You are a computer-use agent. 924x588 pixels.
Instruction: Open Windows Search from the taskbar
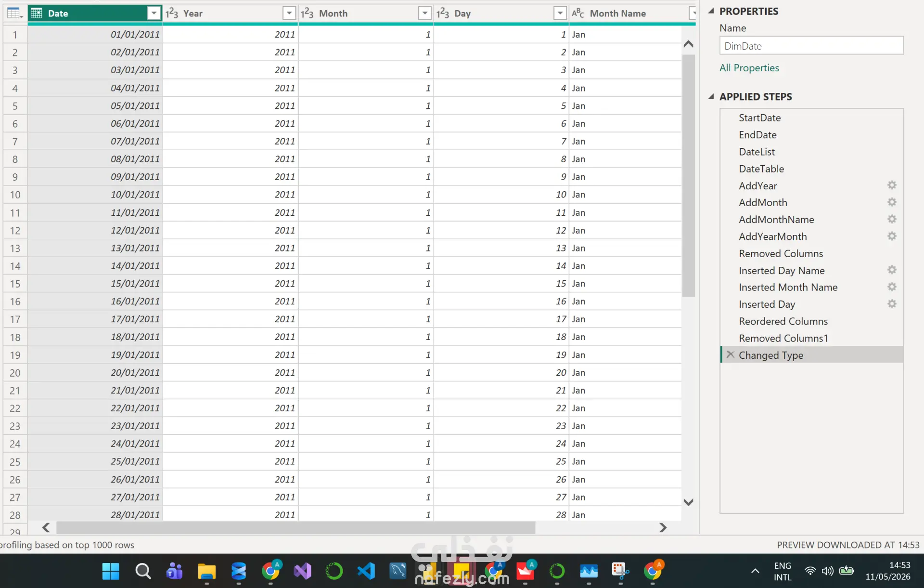pos(143,571)
